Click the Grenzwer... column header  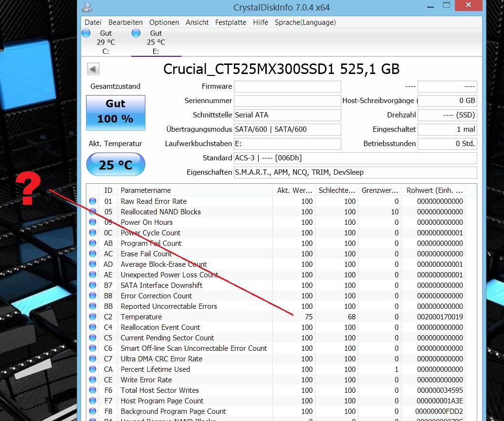pos(379,190)
